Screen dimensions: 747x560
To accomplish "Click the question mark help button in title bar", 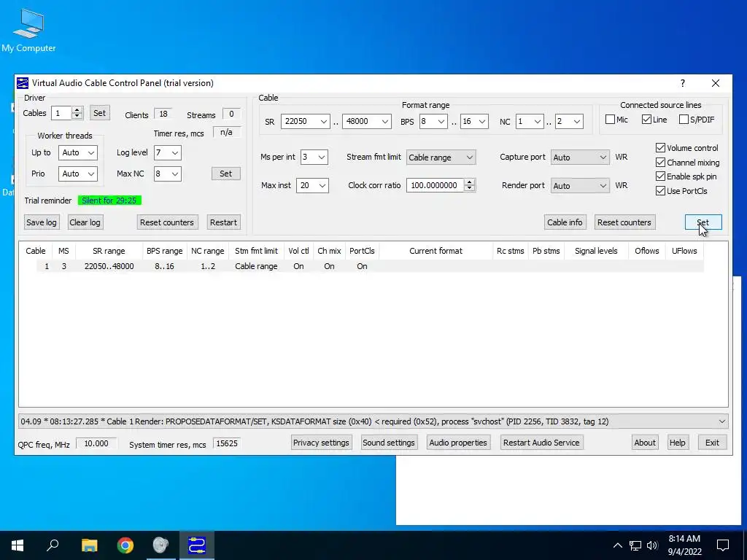I will tap(683, 83).
